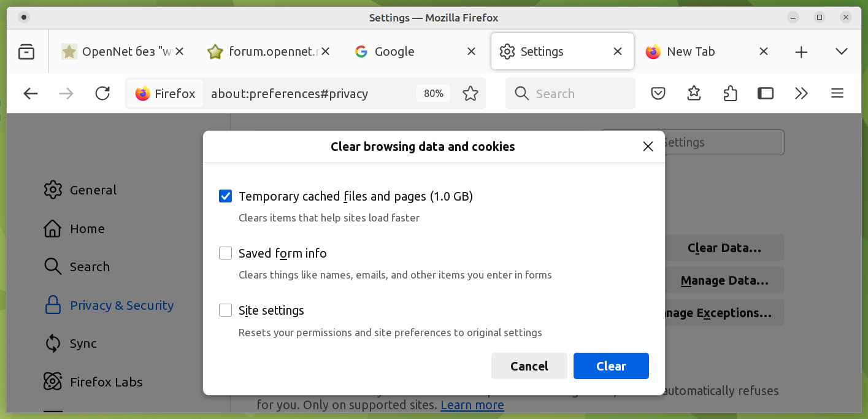This screenshot has width=868, height=419.
Task: Uncheck Temporary cached files and pages
Action: tap(226, 196)
